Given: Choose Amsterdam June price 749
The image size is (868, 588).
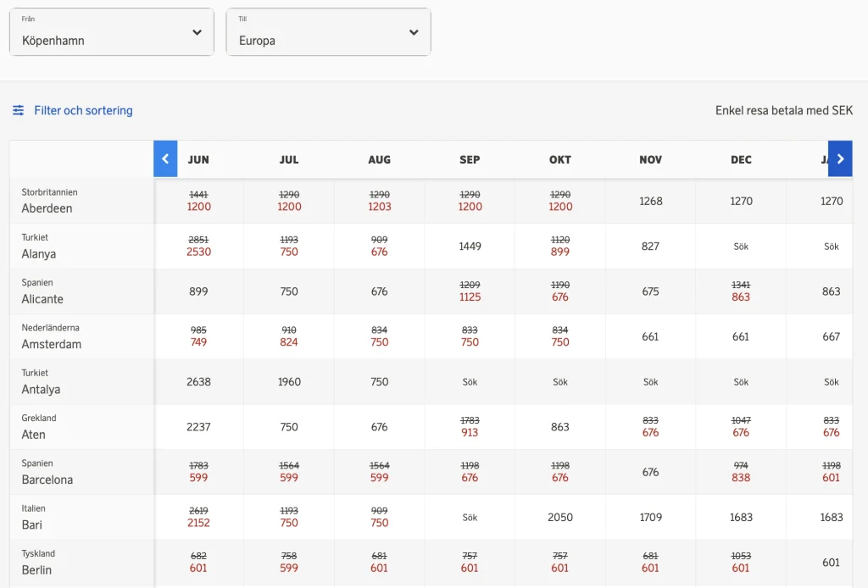Looking at the screenshot, I should [198, 342].
